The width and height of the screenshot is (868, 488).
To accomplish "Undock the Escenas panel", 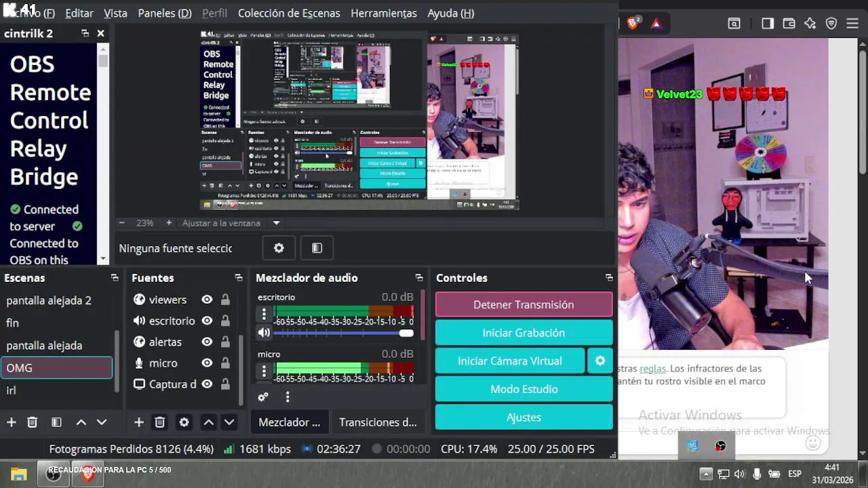I will coord(114,278).
